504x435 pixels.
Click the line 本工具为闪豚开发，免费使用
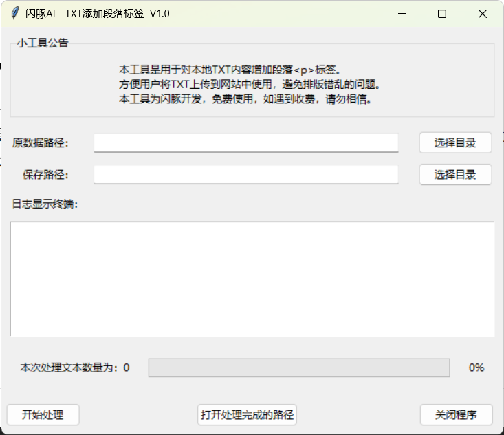pyautogui.click(x=245, y=99)
